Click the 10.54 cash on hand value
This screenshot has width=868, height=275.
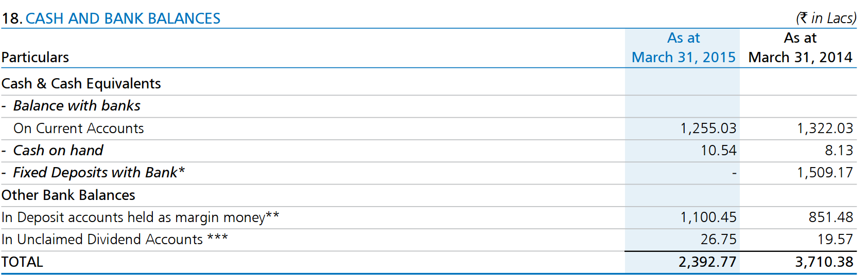tap(719, 150)
